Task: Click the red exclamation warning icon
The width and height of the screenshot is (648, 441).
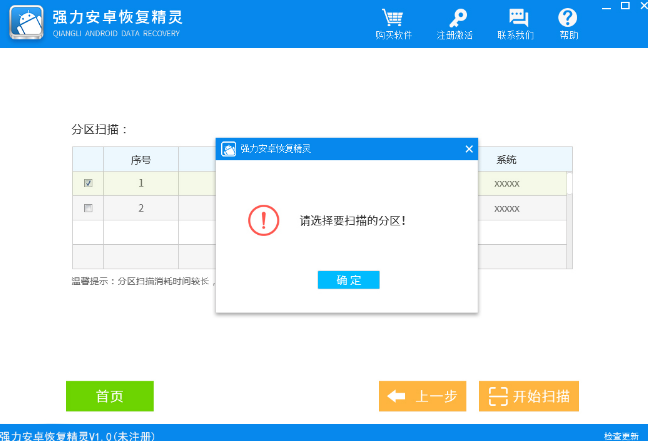Action: 264,220
